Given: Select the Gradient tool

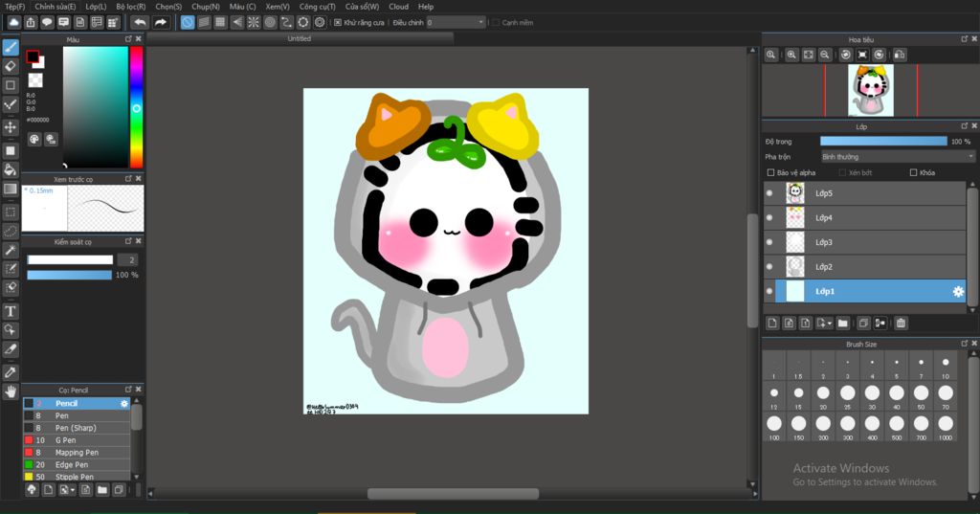Looking at the screenshot, I should pyautogui.click(x=10, y=189).
